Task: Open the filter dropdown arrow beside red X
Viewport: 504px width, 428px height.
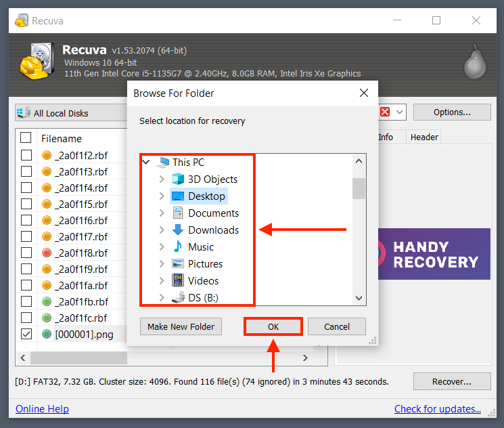Action: (399, 112)
